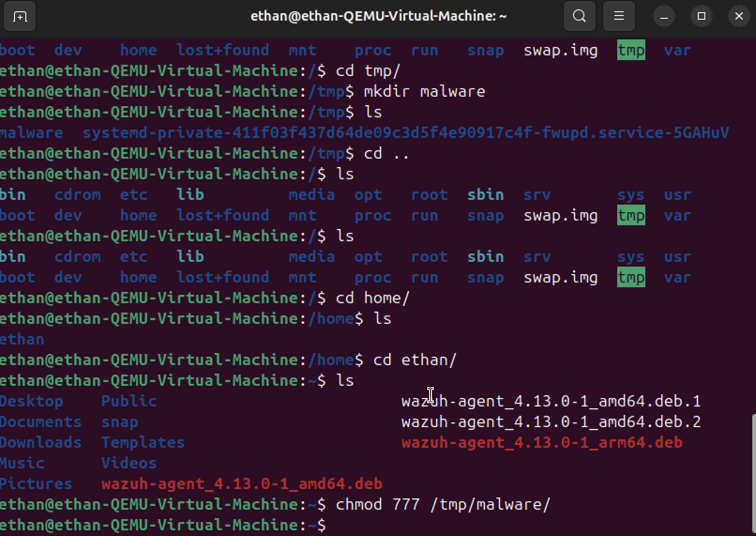Click the Desktop directory name
Viewport: 756px width, 536px height.
click(x=31, y=401)
